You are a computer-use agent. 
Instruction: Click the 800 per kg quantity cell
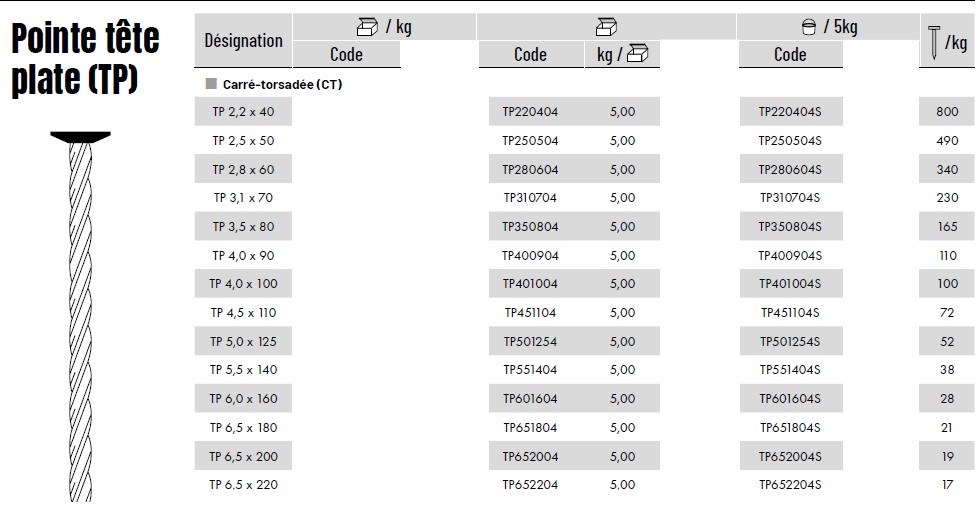[x=947, y=112]
